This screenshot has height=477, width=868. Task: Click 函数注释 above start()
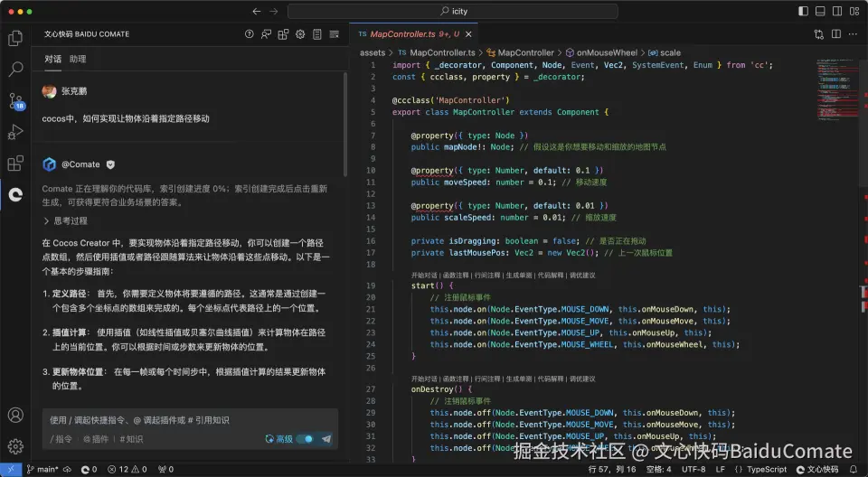click(x=456, y=275)
